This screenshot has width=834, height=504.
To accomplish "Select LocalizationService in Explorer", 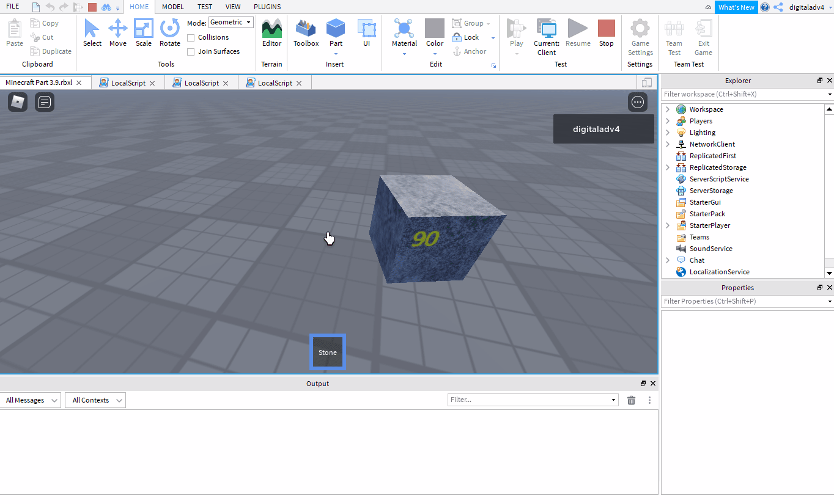I will [719, 272].
